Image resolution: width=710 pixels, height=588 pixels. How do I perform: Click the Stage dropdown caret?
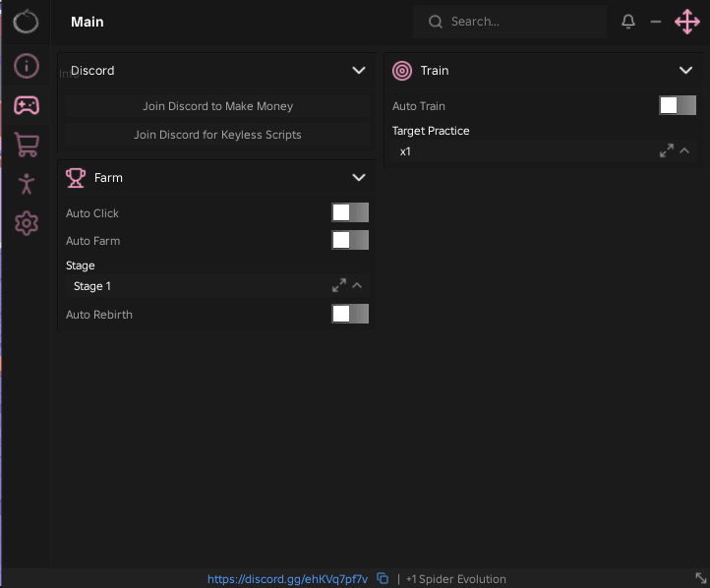point(357,285)
